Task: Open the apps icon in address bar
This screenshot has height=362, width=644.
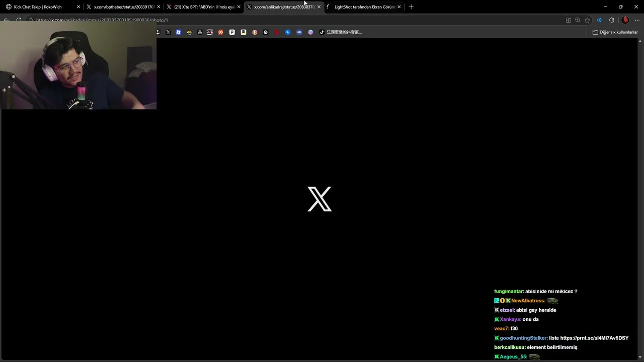Action: [x=568, y=20]
